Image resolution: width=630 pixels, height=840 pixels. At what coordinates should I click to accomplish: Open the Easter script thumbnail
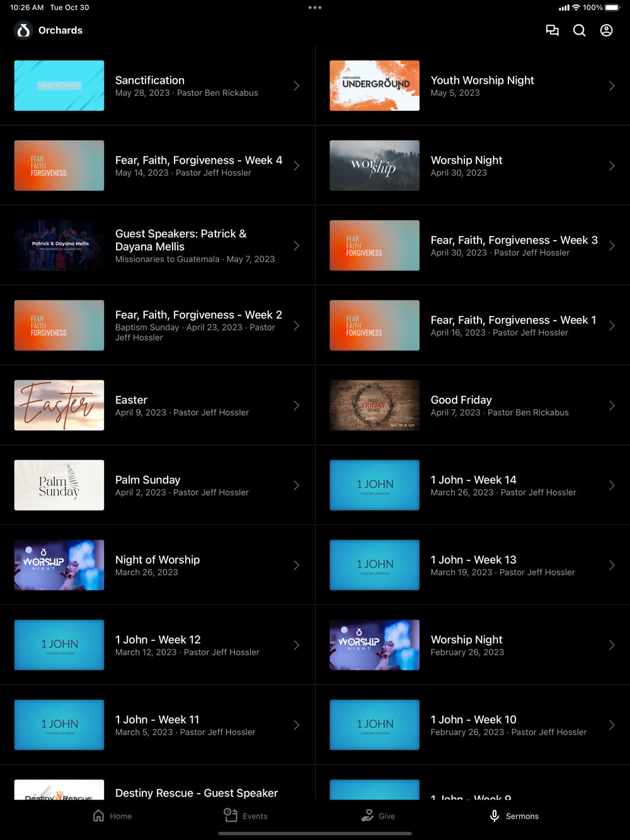(x=59, y=406)
